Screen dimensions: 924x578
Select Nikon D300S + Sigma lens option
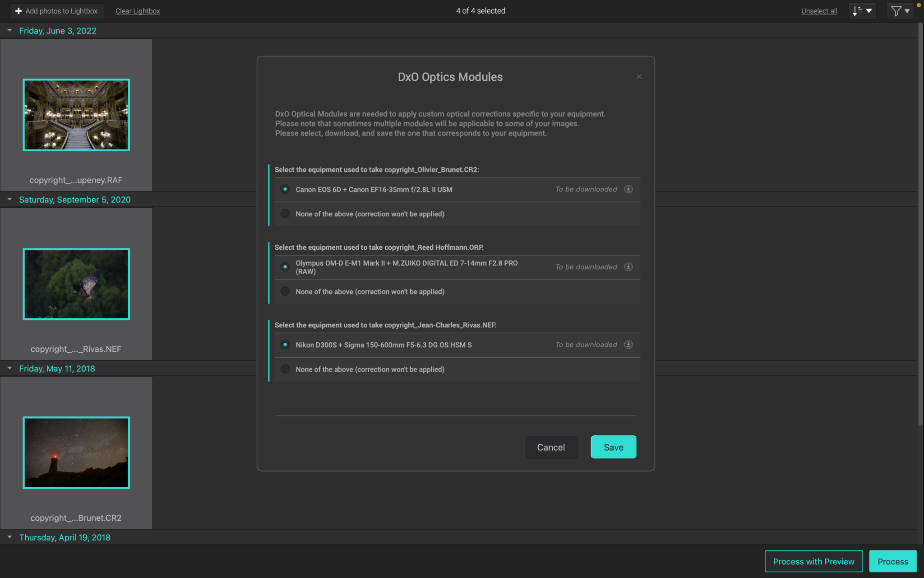pyautogui.click(x=285, y=345)
